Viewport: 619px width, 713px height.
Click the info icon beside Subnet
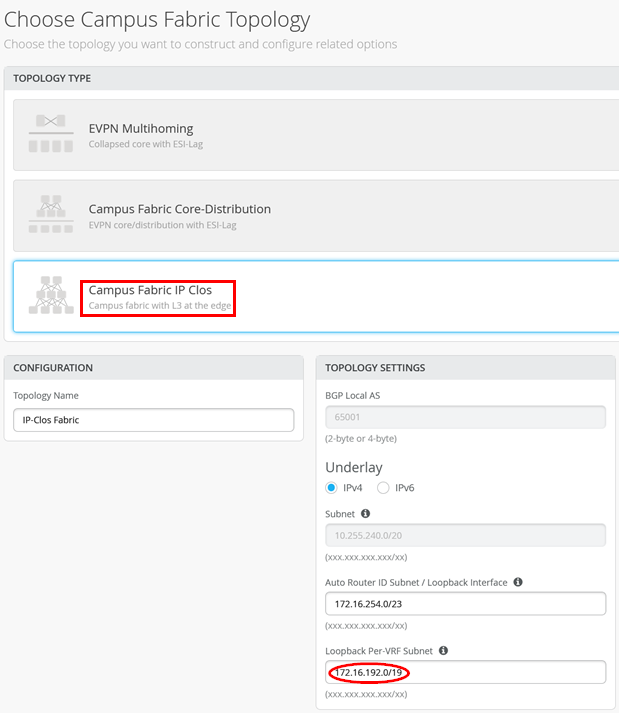(x=366, y=514)
